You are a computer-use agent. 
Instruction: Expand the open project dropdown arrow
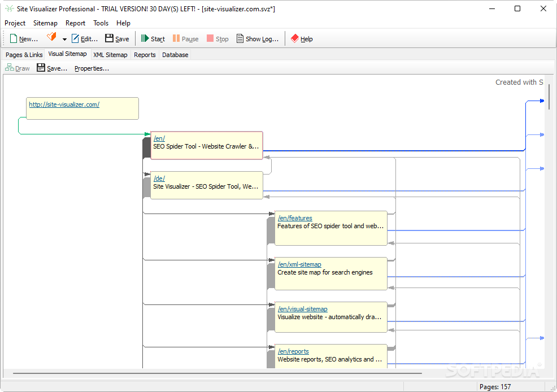(x=64, y=39)
